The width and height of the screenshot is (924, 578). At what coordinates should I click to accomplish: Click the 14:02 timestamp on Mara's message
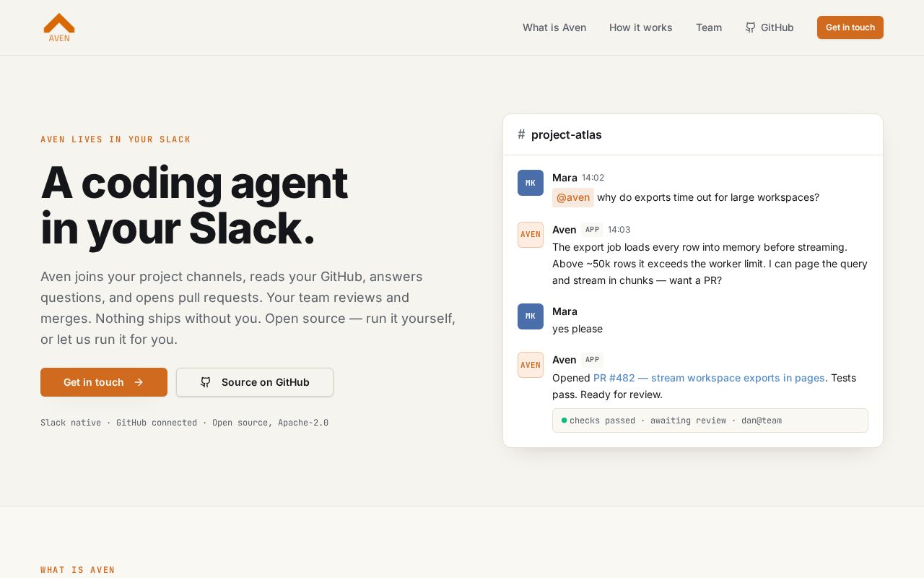[593, 178]
